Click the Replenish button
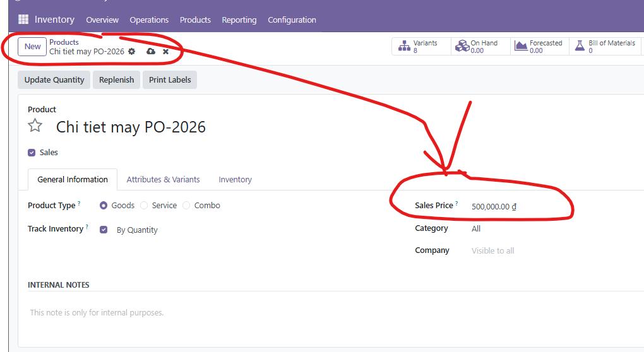The image size is (644, 352). (x=116, y=80)
